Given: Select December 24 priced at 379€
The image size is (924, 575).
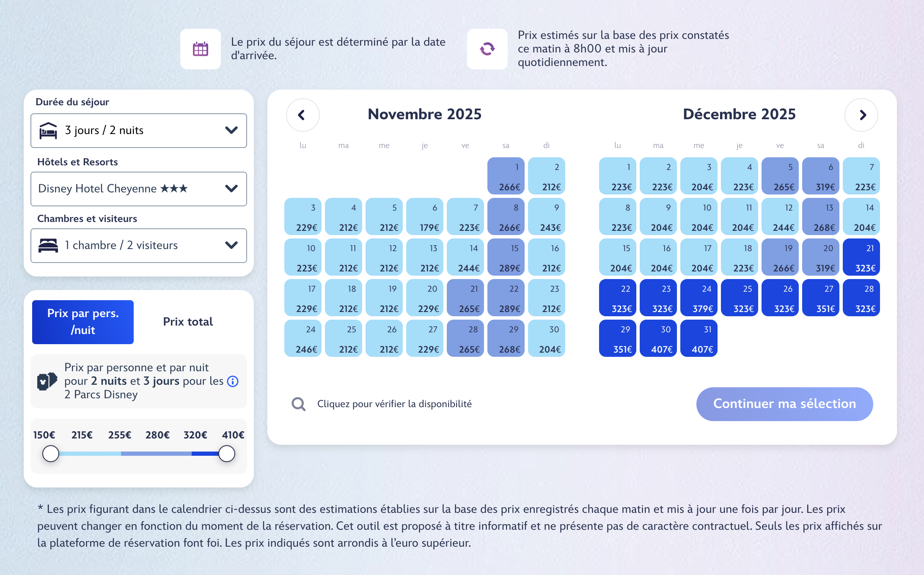Looking at the screenshot, I should pos(698,298).
